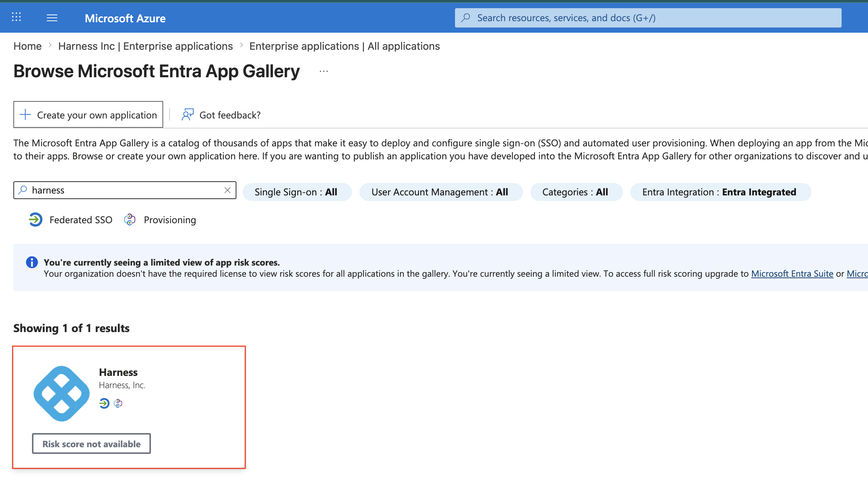Click Got feedback? button
Viewport: 868px width, 481px height.
pyautogui.click(x=221, y=115)
